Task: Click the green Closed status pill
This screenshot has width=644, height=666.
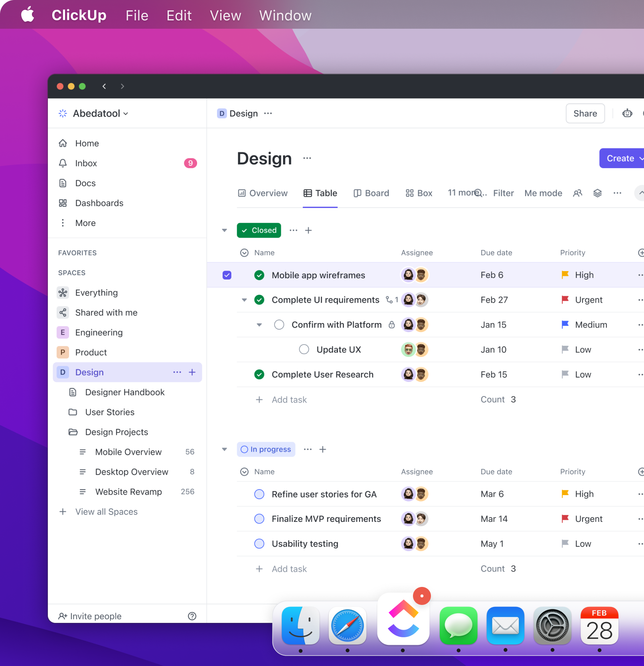Action: (259, 230)
